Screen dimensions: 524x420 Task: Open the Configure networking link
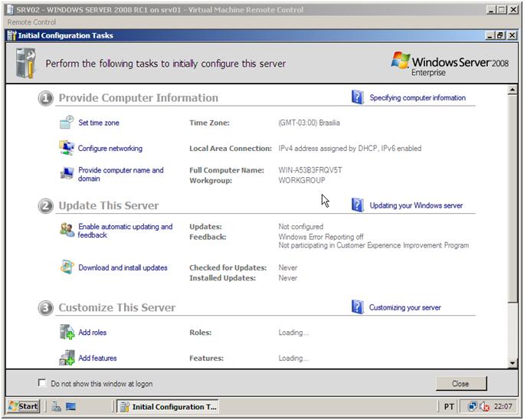(110, 148)
